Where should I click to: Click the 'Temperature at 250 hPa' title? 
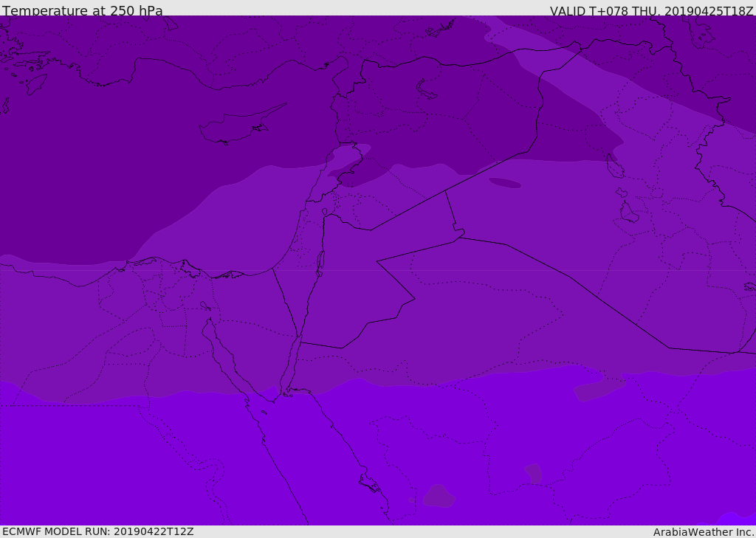pos(83,10)
